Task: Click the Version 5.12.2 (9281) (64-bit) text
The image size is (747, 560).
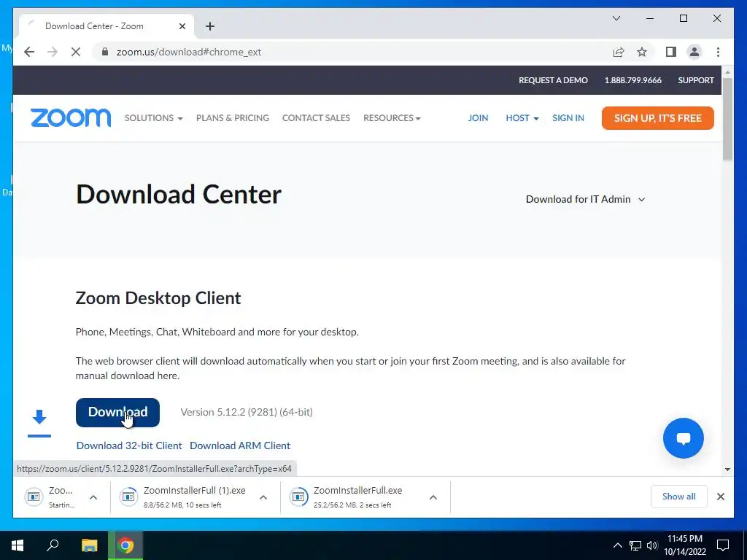Action: [247, 413]
